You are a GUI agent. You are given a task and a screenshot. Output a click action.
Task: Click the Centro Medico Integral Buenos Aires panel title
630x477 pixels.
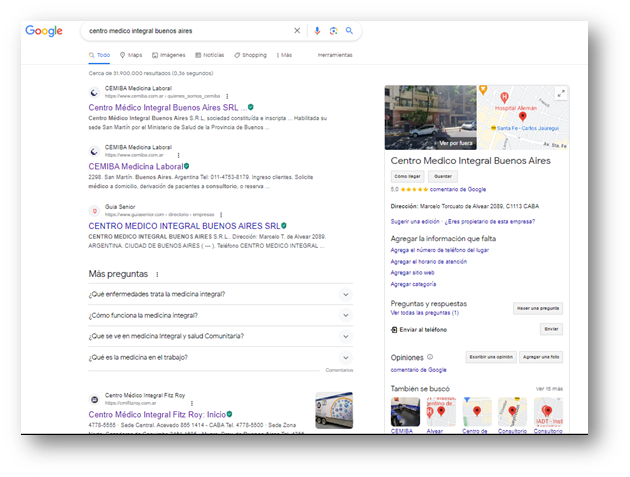[470, 161]
